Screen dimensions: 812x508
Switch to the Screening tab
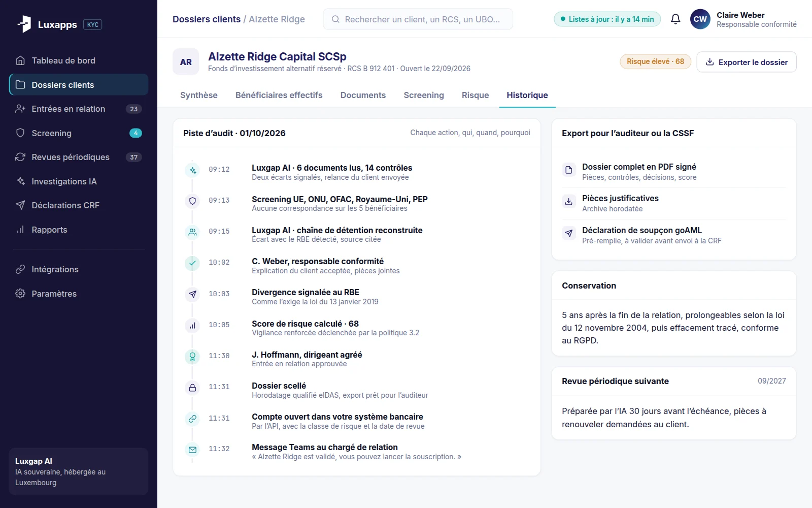pos(424,95)
